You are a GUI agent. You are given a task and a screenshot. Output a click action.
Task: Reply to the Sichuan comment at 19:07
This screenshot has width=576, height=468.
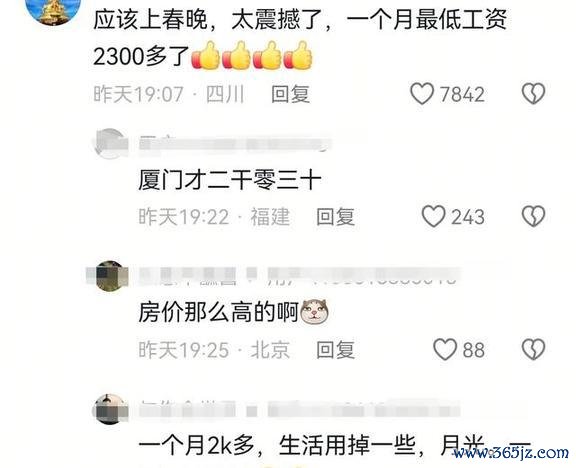pyautogui.click(x=290, y=94)
